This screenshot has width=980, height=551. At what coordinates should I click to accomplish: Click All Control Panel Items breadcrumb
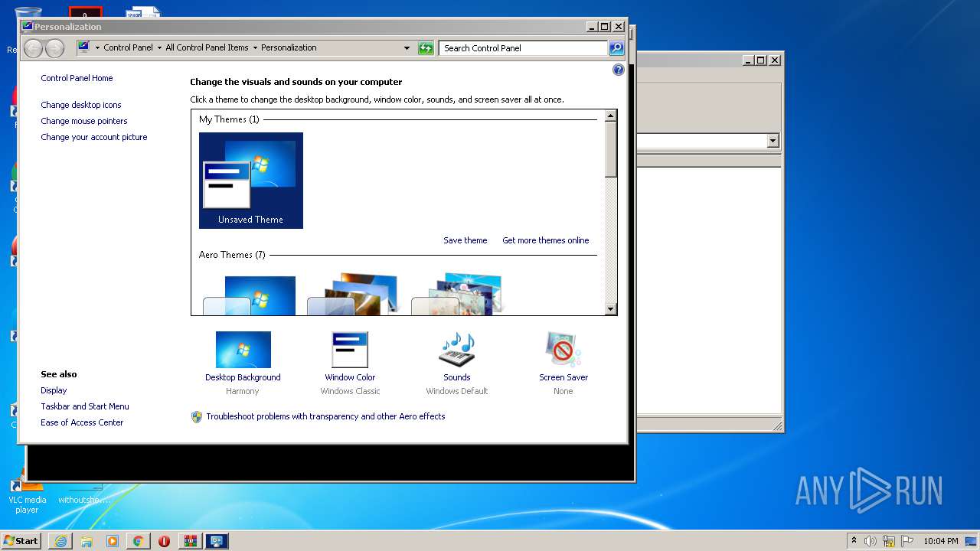(x=207, y=47)
